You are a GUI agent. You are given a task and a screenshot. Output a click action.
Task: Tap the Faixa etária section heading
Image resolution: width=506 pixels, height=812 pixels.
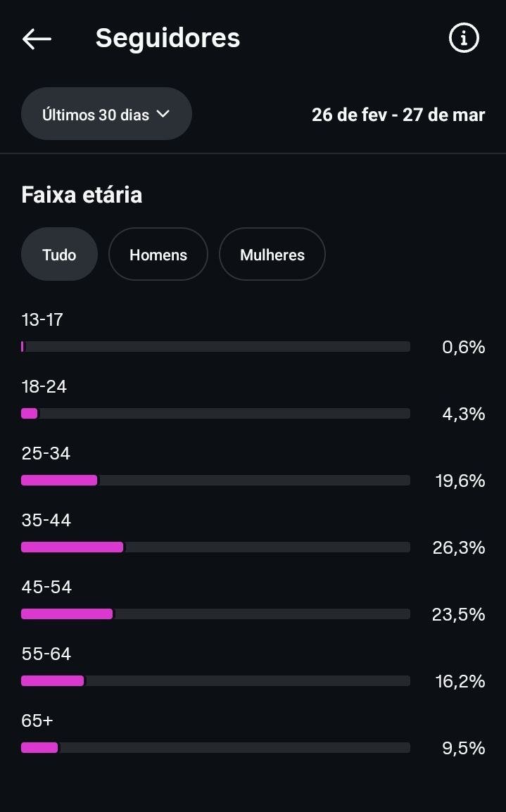tap(82, 194)
